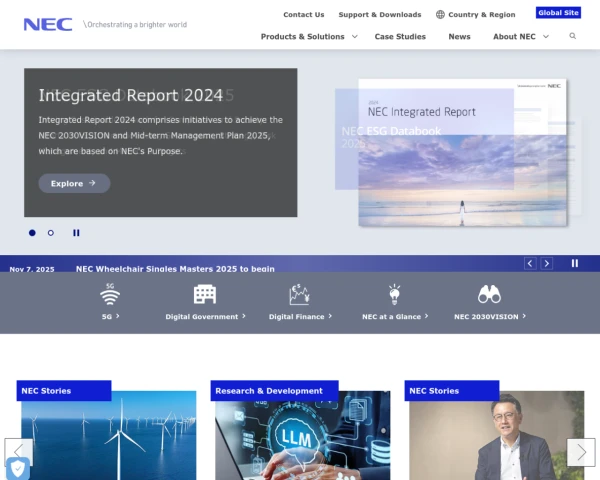Open the Country & Region selector
The width and height of the screenshot is (600, 480).
pyautogui.click(x=475, y=15)
